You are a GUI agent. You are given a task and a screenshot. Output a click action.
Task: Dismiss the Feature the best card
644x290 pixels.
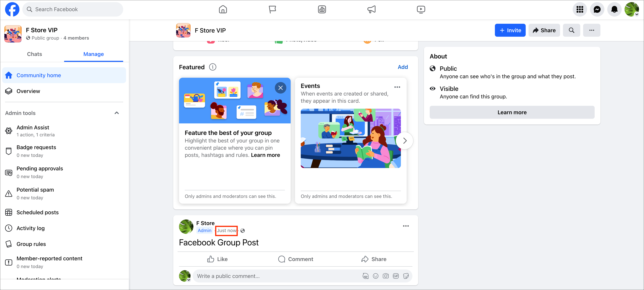coord(280,88)
